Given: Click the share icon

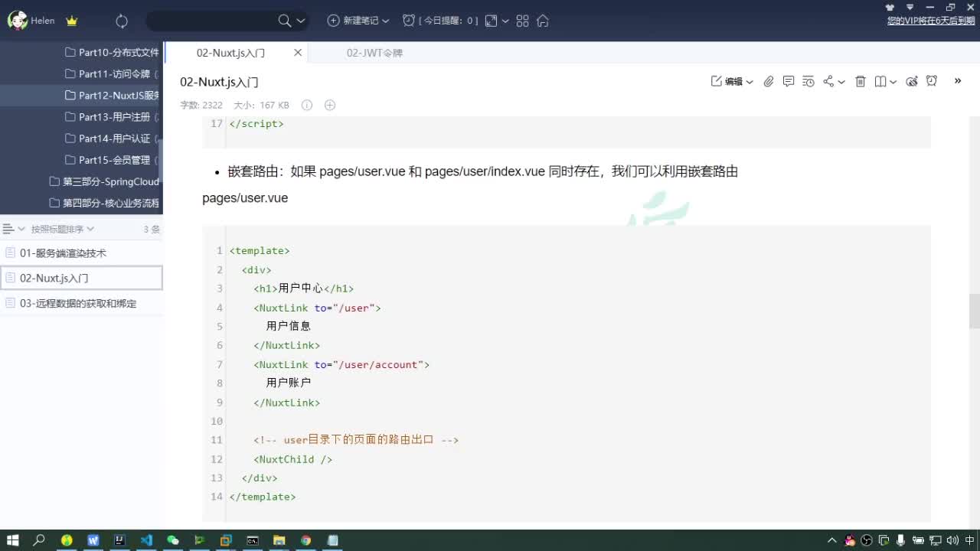Looking at the screenshot, I should [x=828, y=81].
